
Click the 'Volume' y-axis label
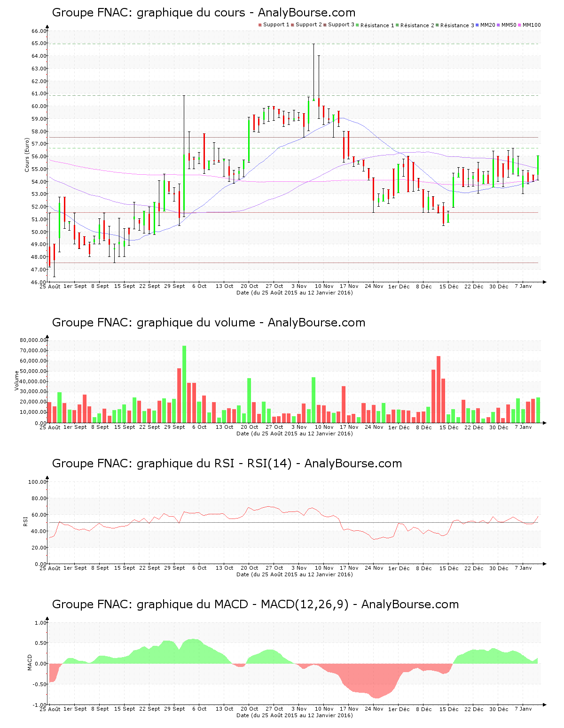coord(17,380)
